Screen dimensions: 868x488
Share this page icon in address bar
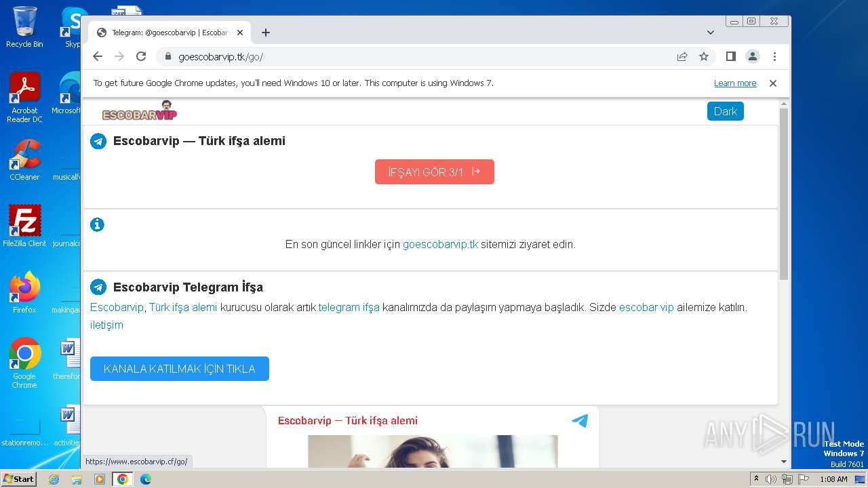tap(682, 57)
